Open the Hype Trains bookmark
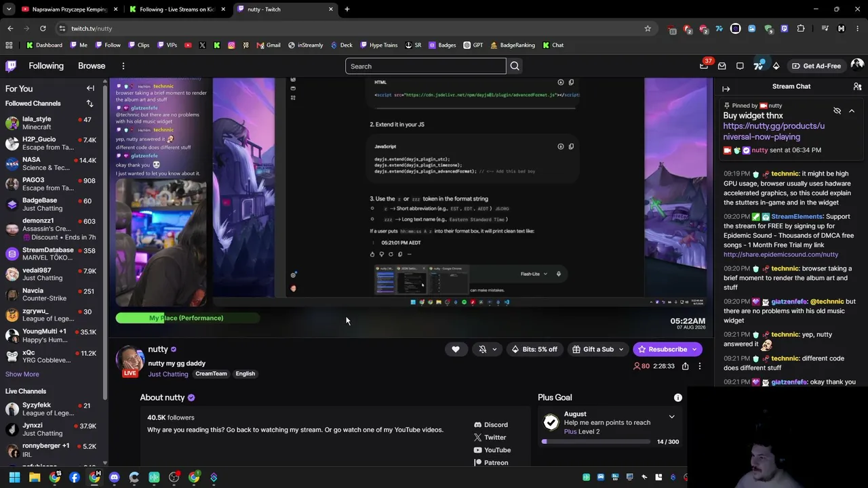 tap(379, 45)
